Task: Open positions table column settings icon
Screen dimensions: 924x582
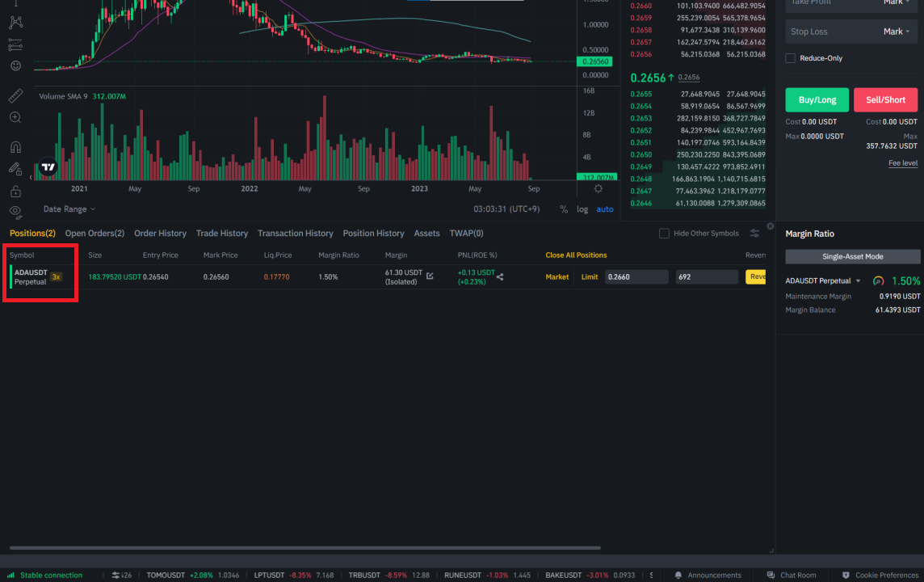Action: [754, 234]
